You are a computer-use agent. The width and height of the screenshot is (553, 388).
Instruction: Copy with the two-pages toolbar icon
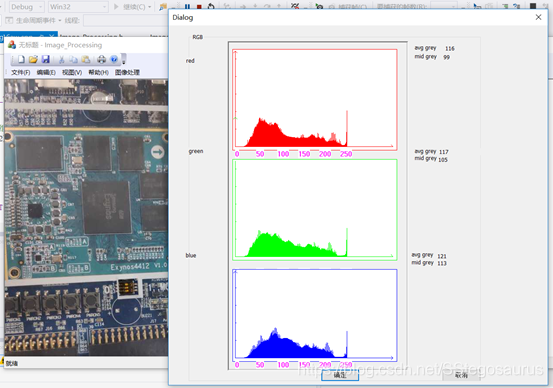pos(73,59)
